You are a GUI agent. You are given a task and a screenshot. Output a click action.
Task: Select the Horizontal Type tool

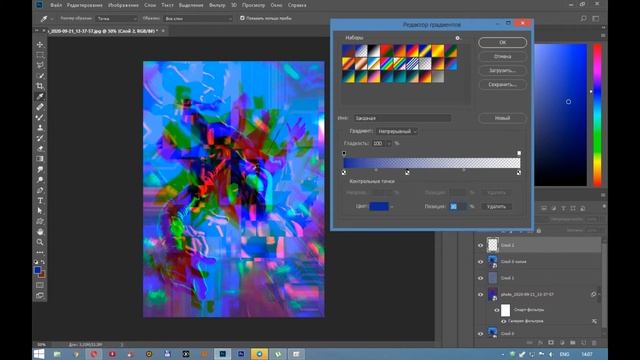[x=40, y=200]
